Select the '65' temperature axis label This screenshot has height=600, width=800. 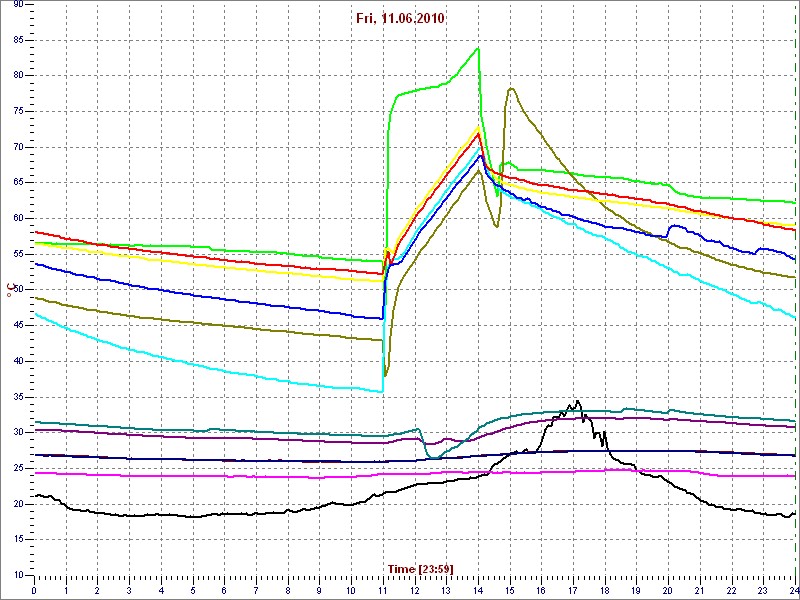click(17, 183)
